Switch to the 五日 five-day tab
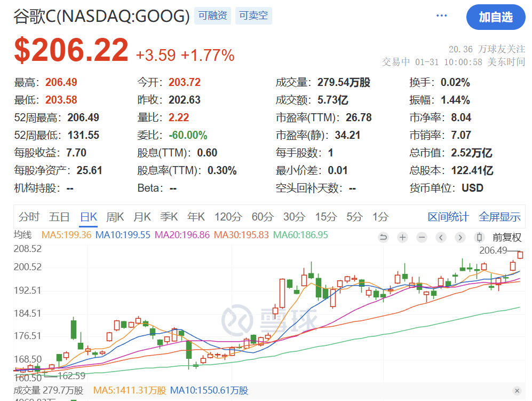532x401 pixels. 59,217
